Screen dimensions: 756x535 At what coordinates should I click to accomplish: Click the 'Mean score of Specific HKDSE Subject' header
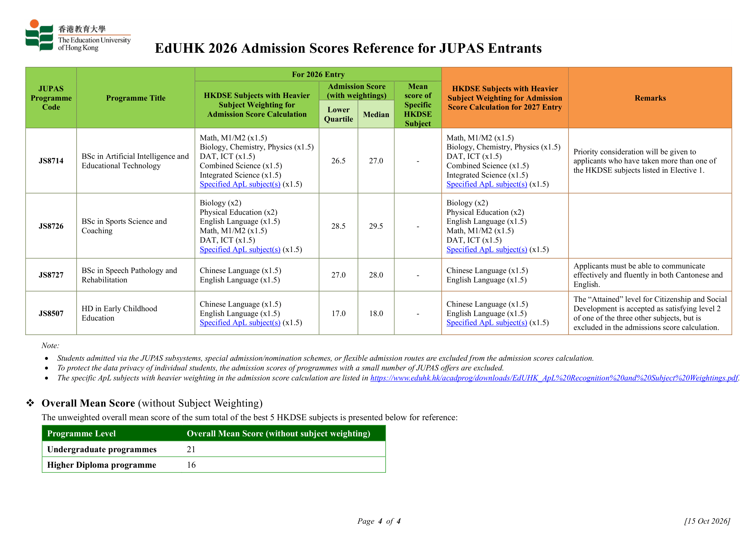[x=418, y=105]
